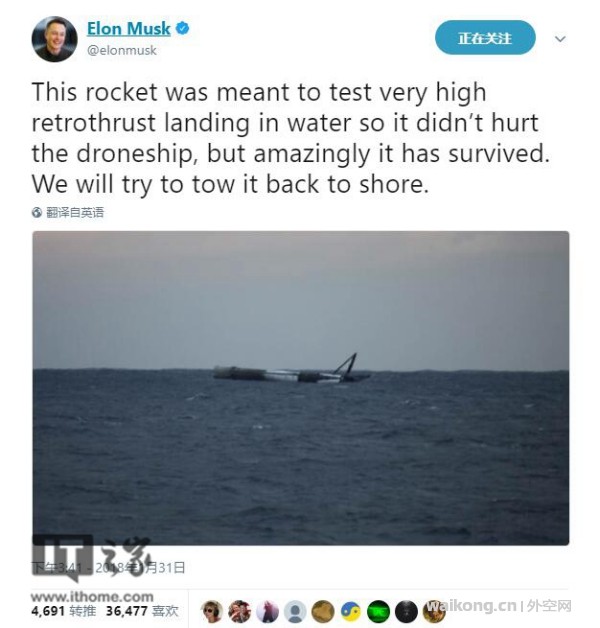Open the brown blob liker avatar
Viewport: 600px width, 628px height.
[x=323, y=611]
